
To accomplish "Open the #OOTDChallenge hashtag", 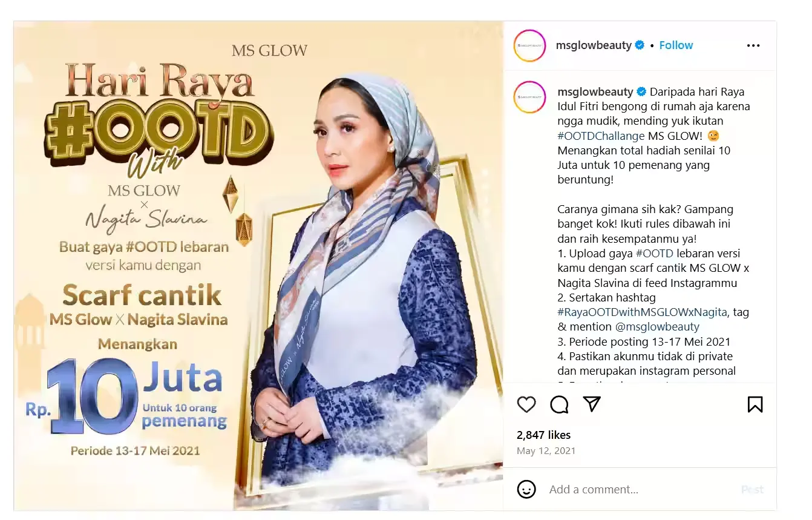I will pyautogui.click(x=601, y=136).
